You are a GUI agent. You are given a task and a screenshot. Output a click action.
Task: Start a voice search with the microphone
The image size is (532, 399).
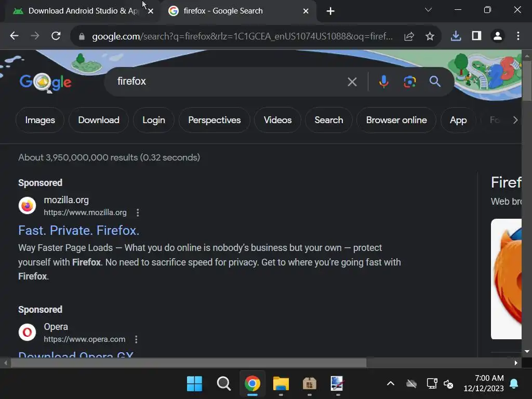coord(384,82)
